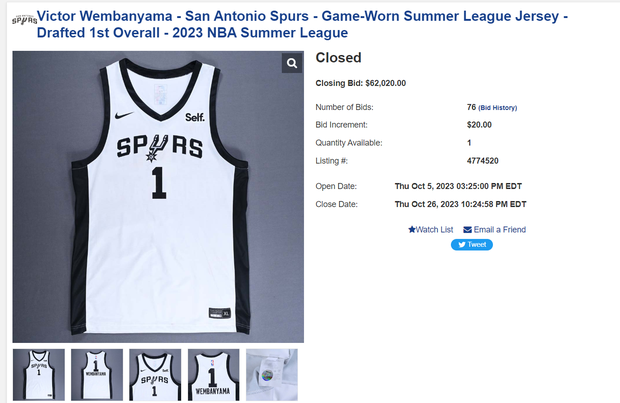
Task: Click the star icon next to Watch List
Action: [411, 230]
